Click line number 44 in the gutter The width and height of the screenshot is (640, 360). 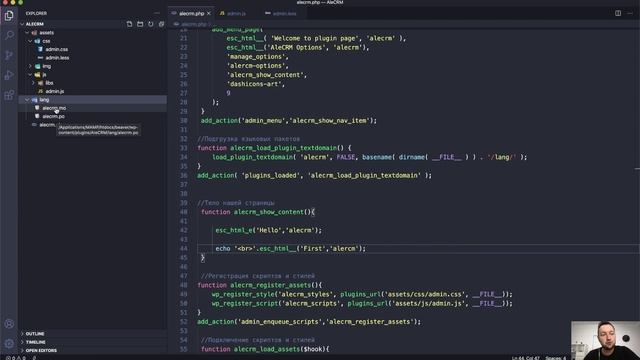184,249
